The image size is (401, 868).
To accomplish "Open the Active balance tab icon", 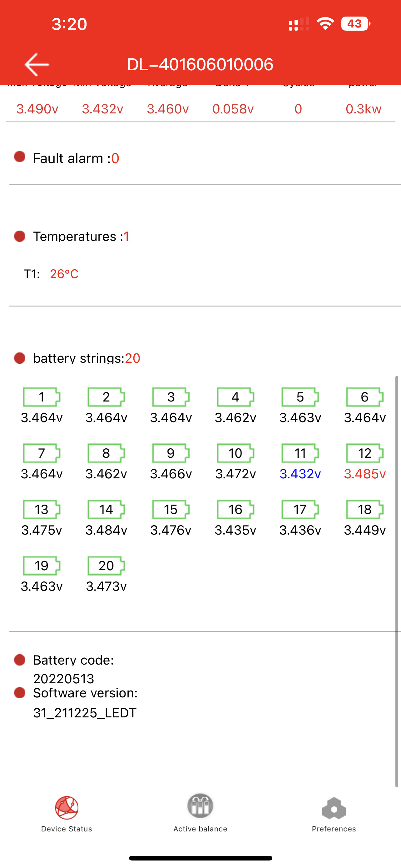I will click(x=200, y=806).
